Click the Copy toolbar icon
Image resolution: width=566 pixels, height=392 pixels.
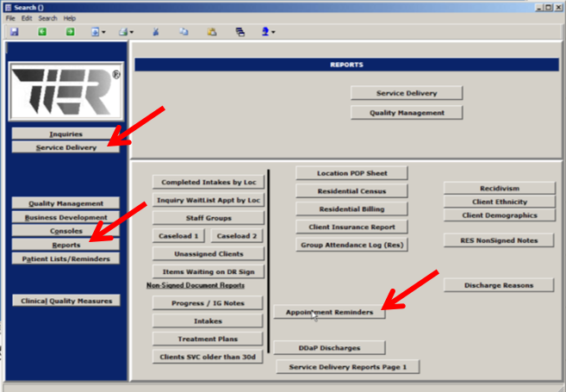tap(183, 32)
